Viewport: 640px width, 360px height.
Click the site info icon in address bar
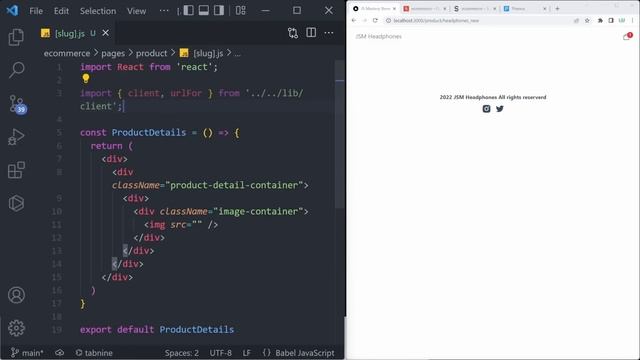388,20
